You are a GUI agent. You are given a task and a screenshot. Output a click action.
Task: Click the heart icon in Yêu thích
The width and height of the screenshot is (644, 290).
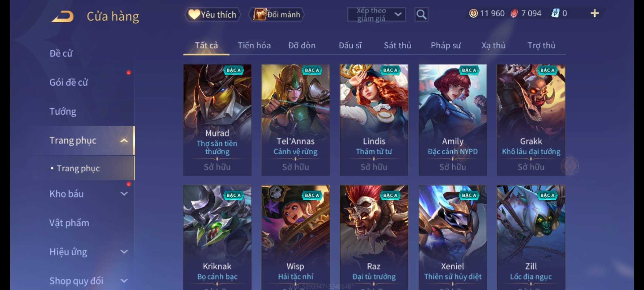[194, 15]
